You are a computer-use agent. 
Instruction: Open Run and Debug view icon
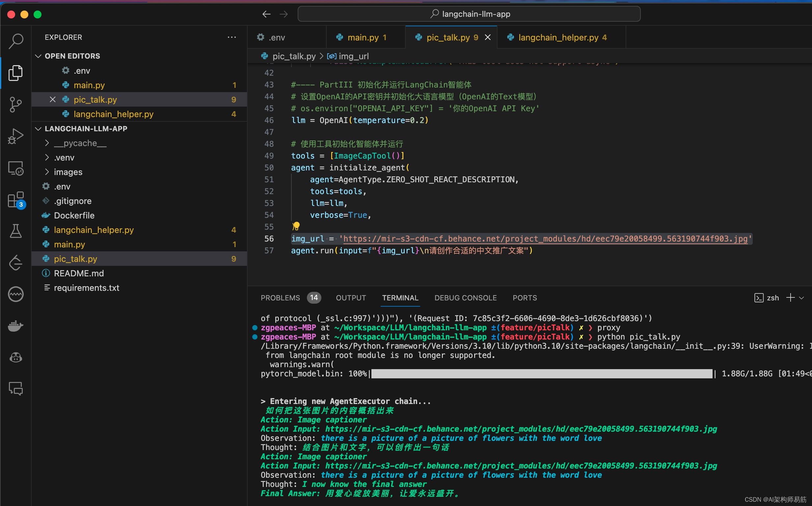click(16, 136)
